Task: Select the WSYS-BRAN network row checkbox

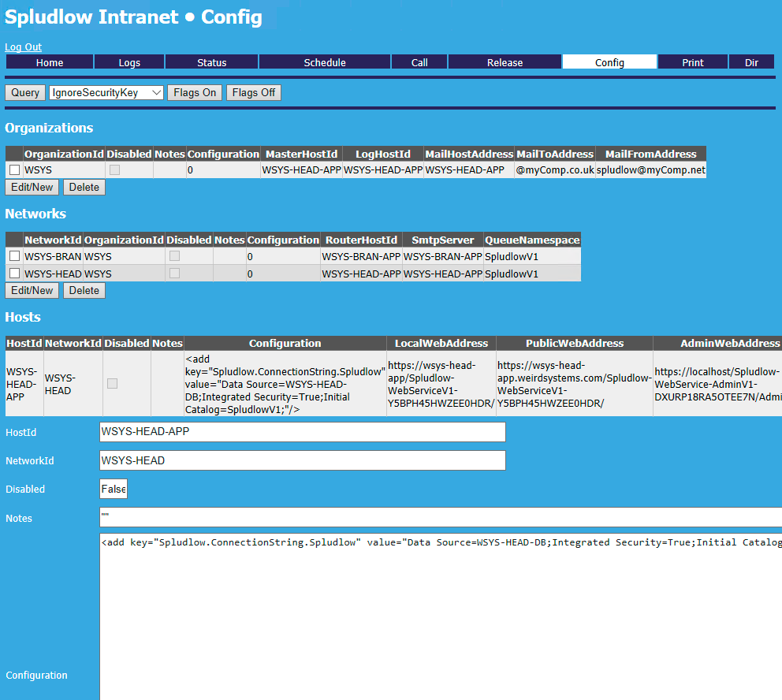Action: point(14,256)
